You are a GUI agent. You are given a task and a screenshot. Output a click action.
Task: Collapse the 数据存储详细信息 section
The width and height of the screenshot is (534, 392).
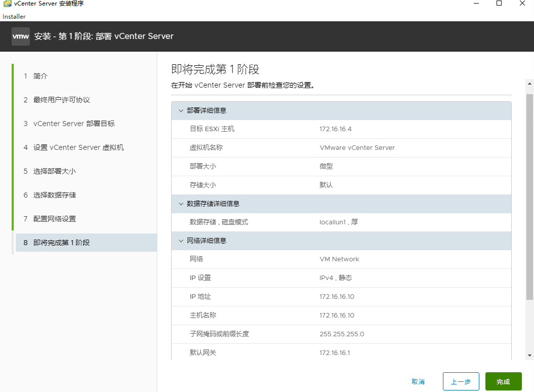pyautogui.click(x=181, y=204)
